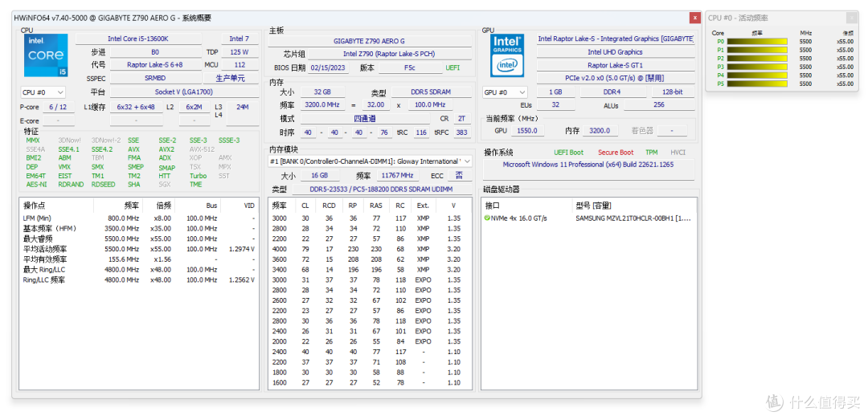Select the 最大睿频 row

(x=139, y=239)
